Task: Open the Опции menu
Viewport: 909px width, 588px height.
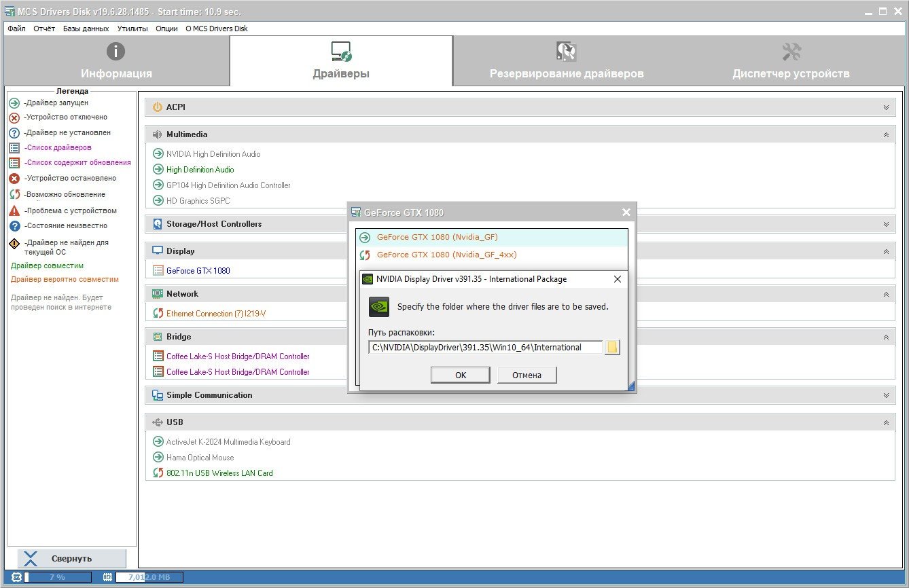Action: click(166, 29)
